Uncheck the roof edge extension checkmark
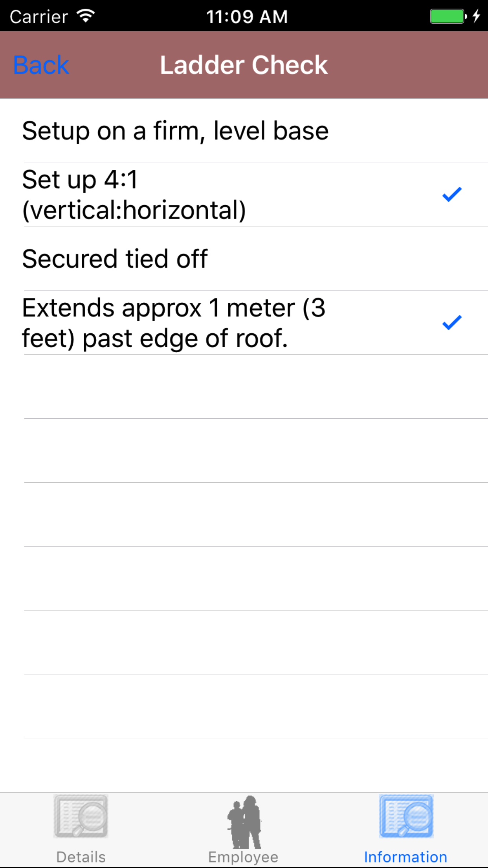The width and height of the screenshot is (488, 868). pyautogui.click(x=451, y=322)
